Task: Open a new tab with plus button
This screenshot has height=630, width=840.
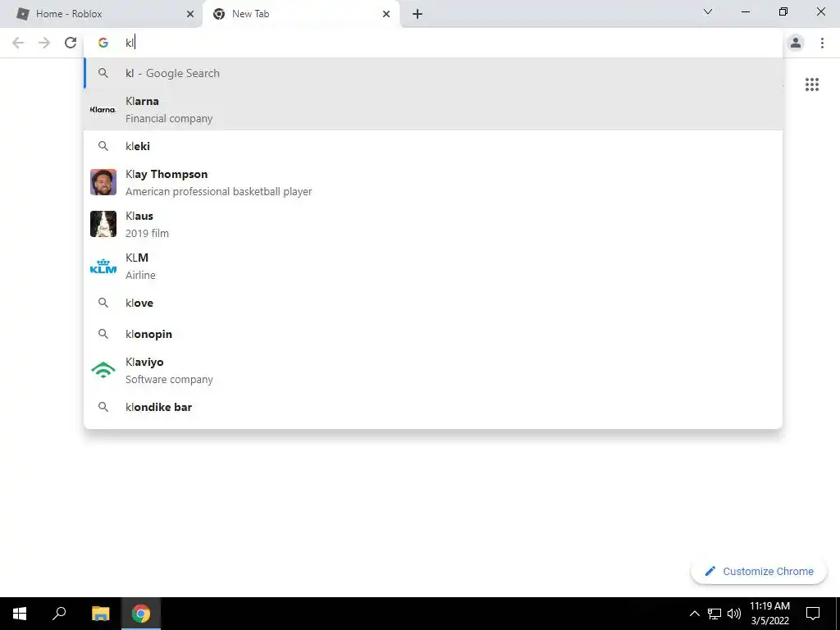Action: 418,14
